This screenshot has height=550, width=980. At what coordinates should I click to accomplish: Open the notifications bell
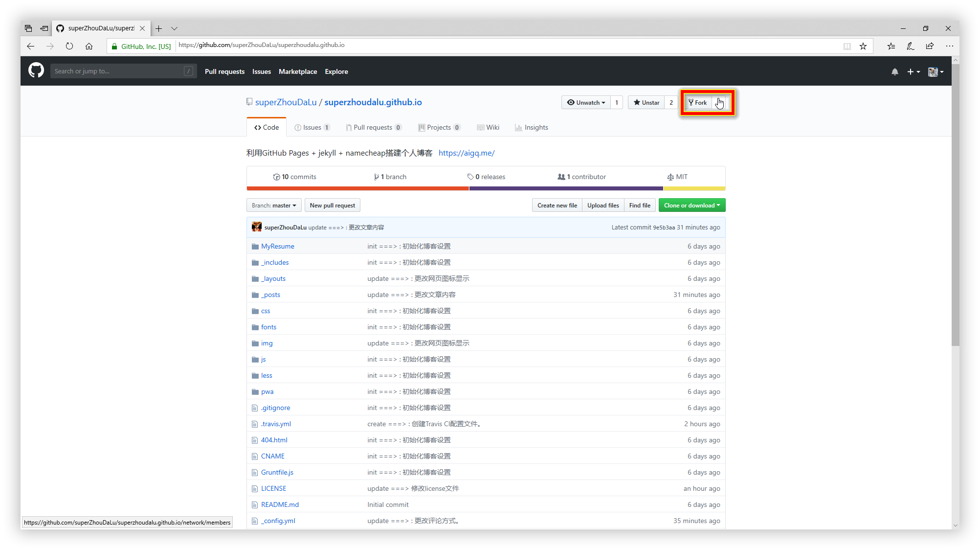click(894, 71)
